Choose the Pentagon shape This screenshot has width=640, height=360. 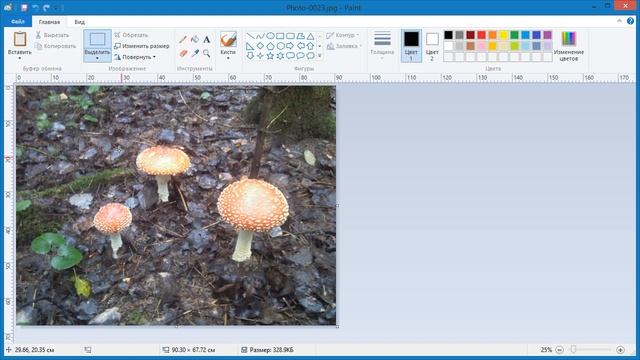pos(270,46)
